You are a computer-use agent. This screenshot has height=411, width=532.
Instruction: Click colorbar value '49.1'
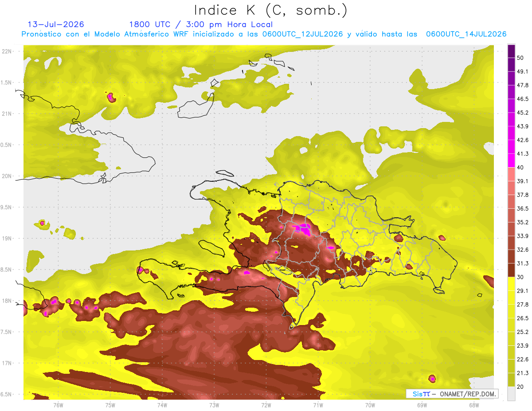coord(523,71)
